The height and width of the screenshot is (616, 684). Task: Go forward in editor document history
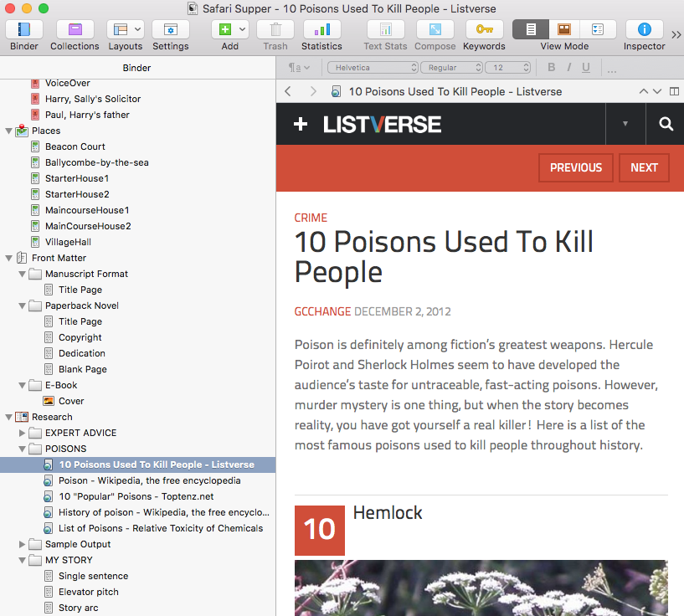[x=313, y=91]
